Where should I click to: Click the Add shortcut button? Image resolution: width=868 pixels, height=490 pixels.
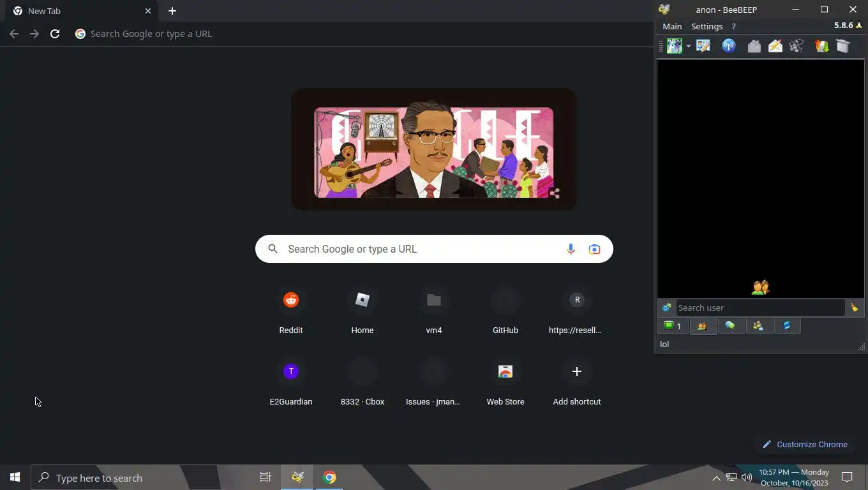pos(577,383)
